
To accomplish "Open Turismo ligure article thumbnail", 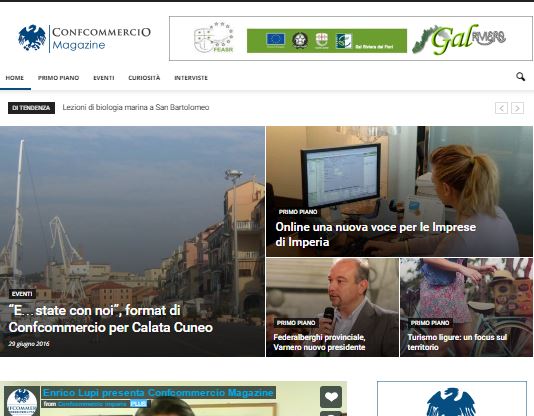I will [x=466, y=307].
